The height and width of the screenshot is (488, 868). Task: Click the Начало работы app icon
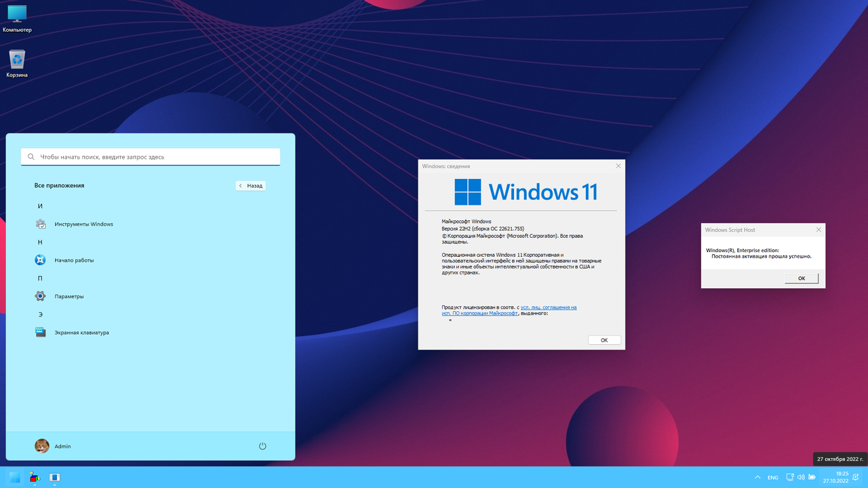[x=41, y=260]
